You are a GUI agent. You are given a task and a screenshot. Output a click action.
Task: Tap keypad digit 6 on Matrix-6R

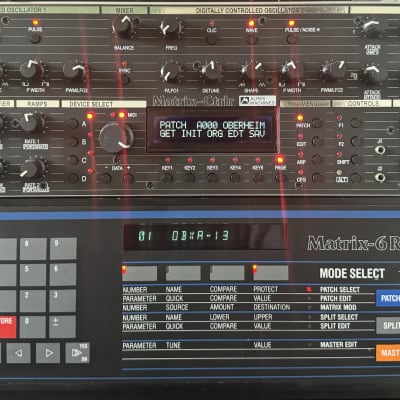(x=63, y=275)
